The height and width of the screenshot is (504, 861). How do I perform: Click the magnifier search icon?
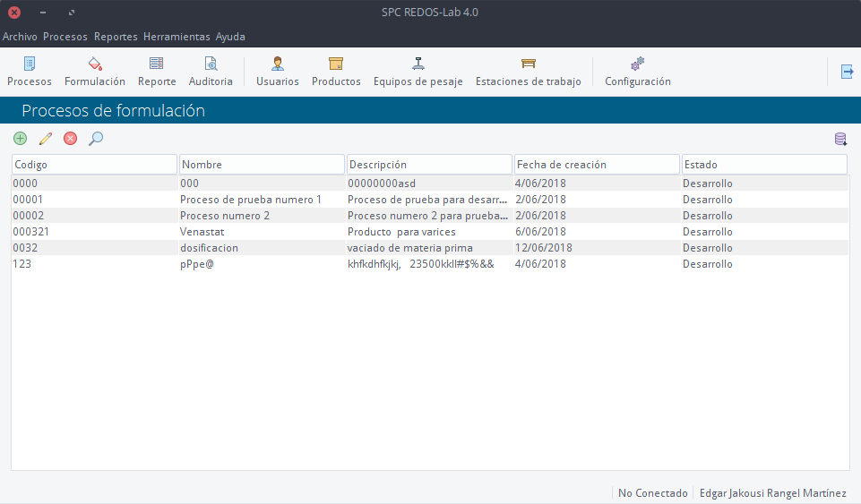click(x=96, y=138)
